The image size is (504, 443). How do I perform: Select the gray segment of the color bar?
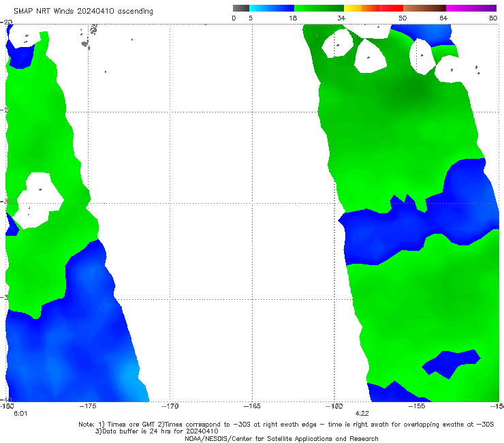[x=241, y=8]
